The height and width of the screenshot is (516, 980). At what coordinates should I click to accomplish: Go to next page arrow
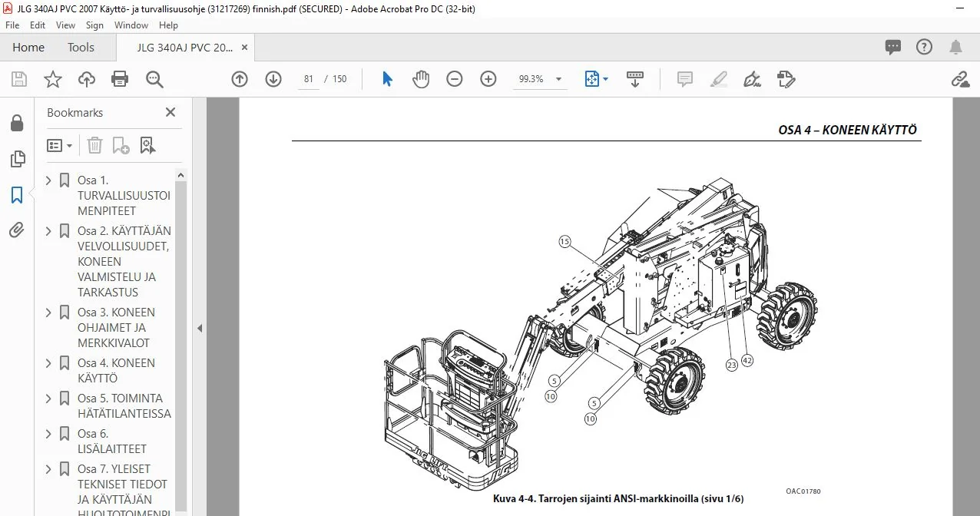tap(273, 79)
